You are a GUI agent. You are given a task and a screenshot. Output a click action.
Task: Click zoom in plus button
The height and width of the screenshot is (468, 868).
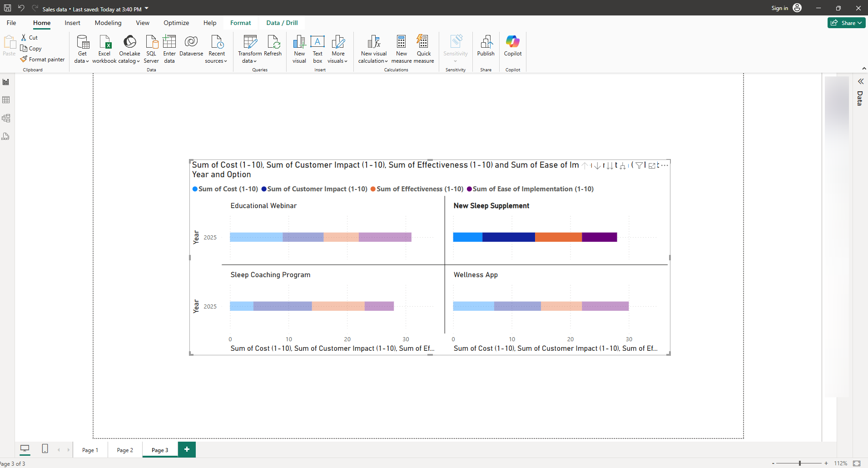826,463
